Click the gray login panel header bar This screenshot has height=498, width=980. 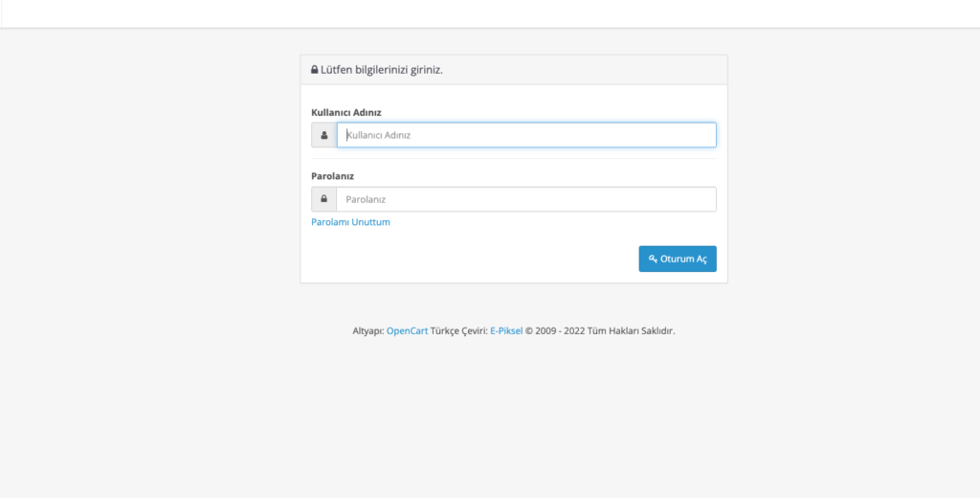click(514, 70)
